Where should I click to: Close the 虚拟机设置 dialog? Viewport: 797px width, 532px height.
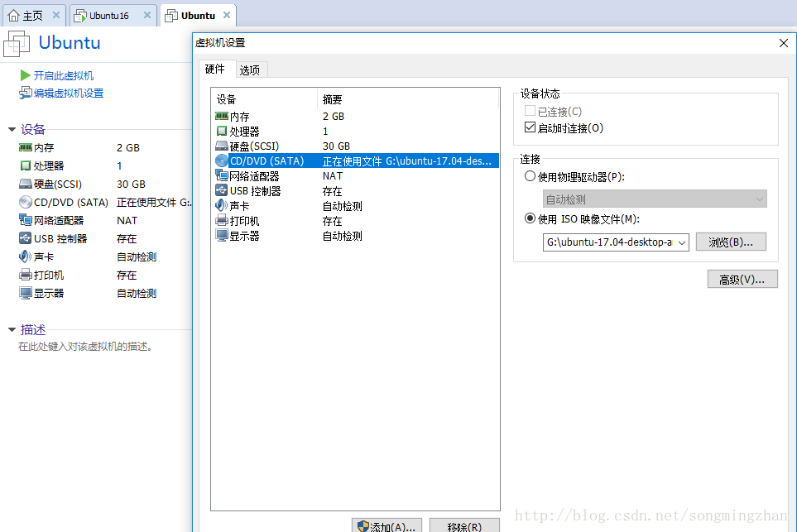pos(783,43)
